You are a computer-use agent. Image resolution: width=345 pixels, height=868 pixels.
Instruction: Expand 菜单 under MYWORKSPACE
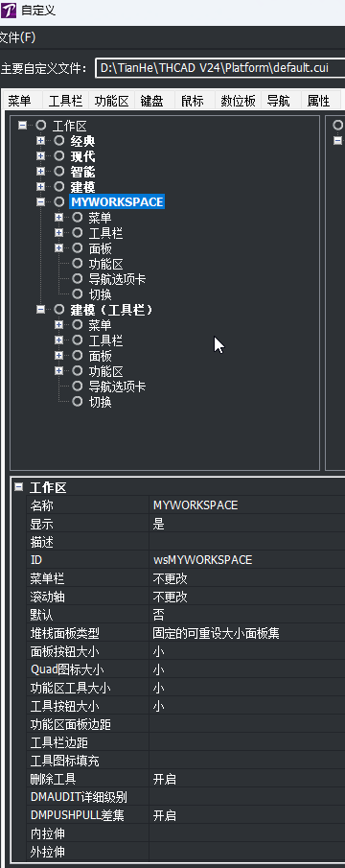click(58, 218)
